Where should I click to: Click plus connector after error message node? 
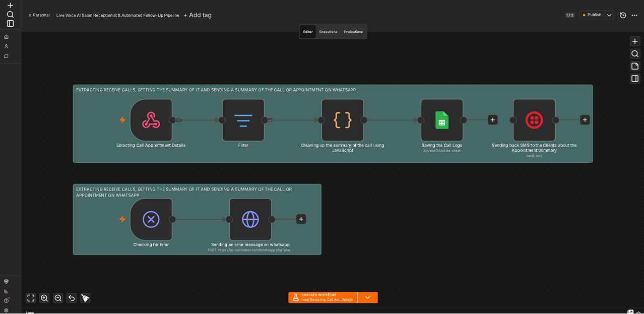pyautogui.click(x=301, y=219)
